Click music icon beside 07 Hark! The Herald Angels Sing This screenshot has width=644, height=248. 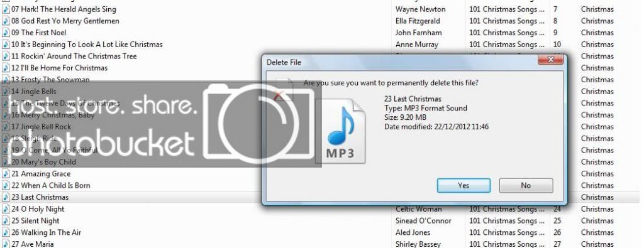6,9
